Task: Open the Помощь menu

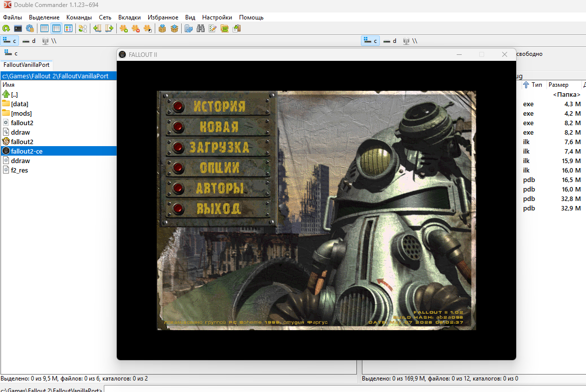Action: [251, 17]
